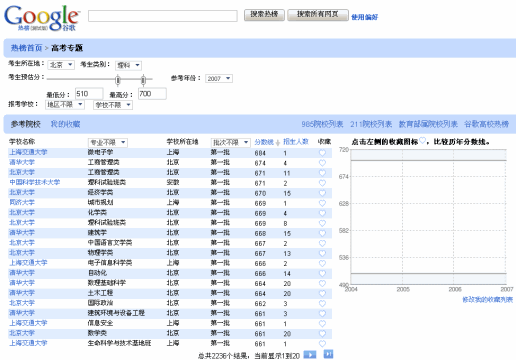The image size is (516, 360).
Task: Click the 最低分 input showing 510
Action: 89,94
